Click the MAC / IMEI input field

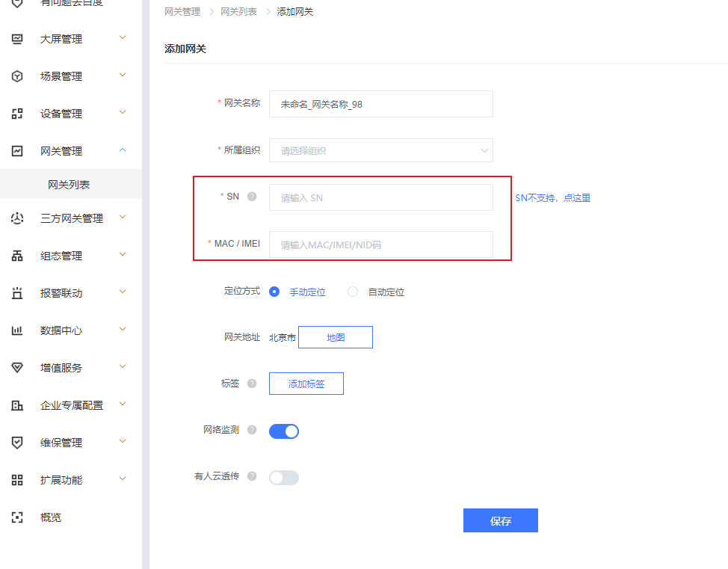[380, 244]
